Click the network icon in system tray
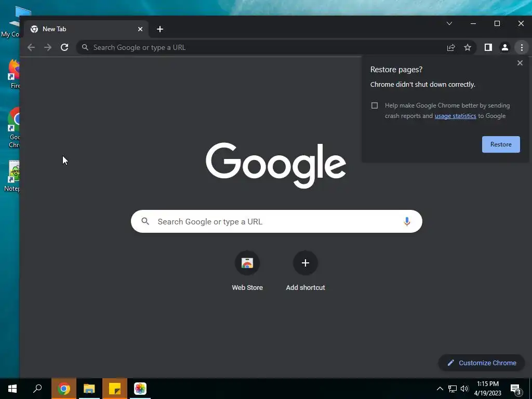 click(453, 389)
